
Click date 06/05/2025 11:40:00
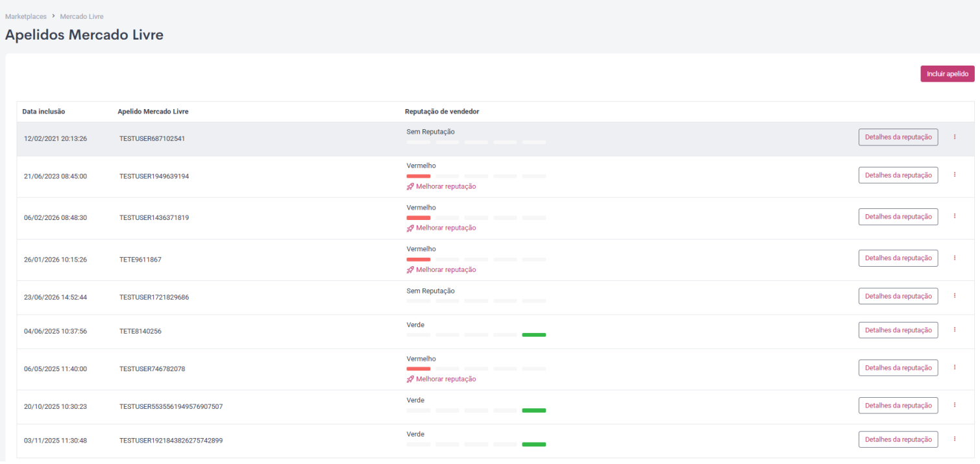coord(55,369)
